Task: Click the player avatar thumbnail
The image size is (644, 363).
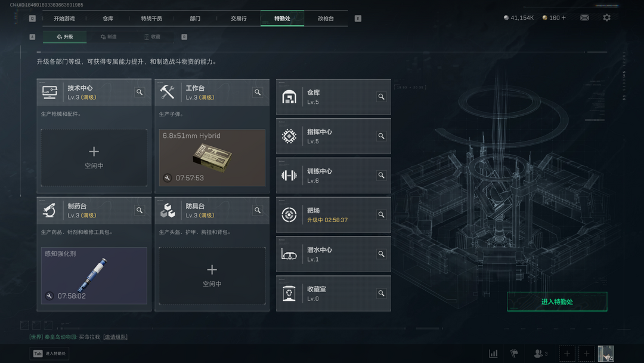Action: click(606, 353)
